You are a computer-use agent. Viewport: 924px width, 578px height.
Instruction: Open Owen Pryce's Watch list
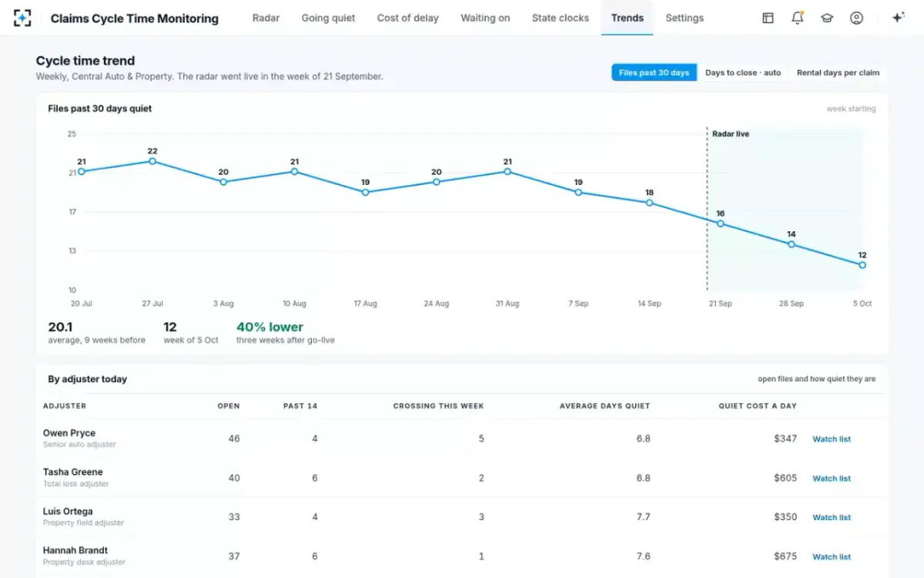point(832,439)
